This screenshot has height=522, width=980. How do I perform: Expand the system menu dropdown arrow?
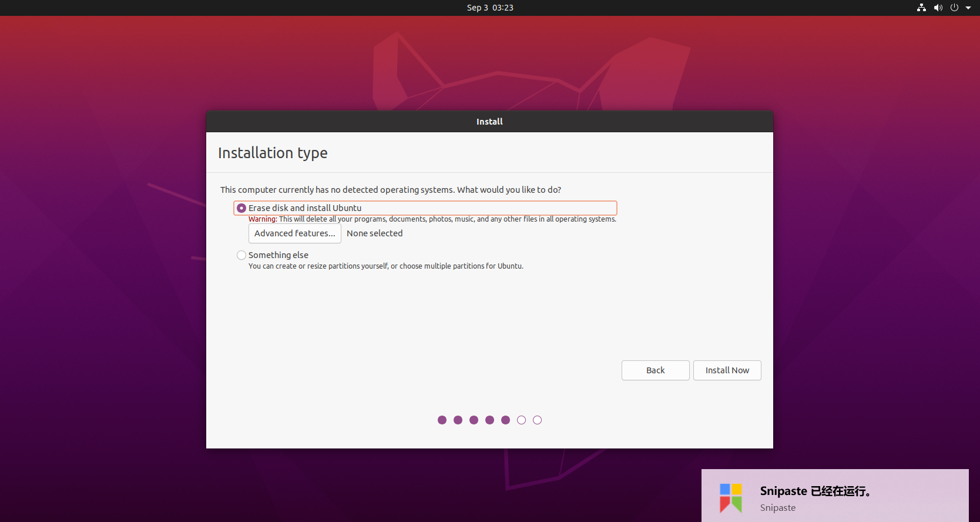[968, 8]
